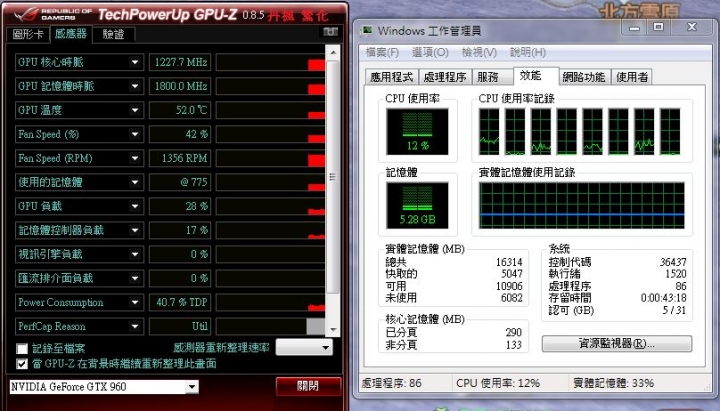Select the 效能 tab
The width and height of the screenshot is (720, 411).
pos(535,76)
